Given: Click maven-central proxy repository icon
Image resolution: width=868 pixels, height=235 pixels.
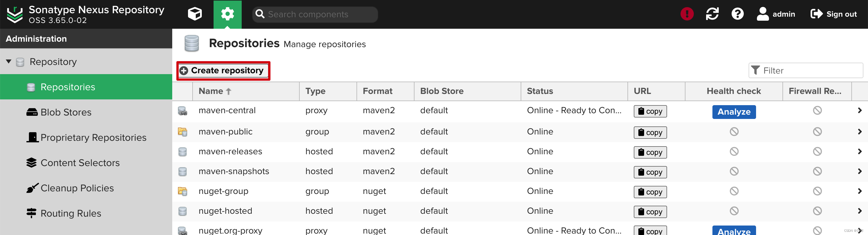Looking at the screenshot, I should coord(182,111).
